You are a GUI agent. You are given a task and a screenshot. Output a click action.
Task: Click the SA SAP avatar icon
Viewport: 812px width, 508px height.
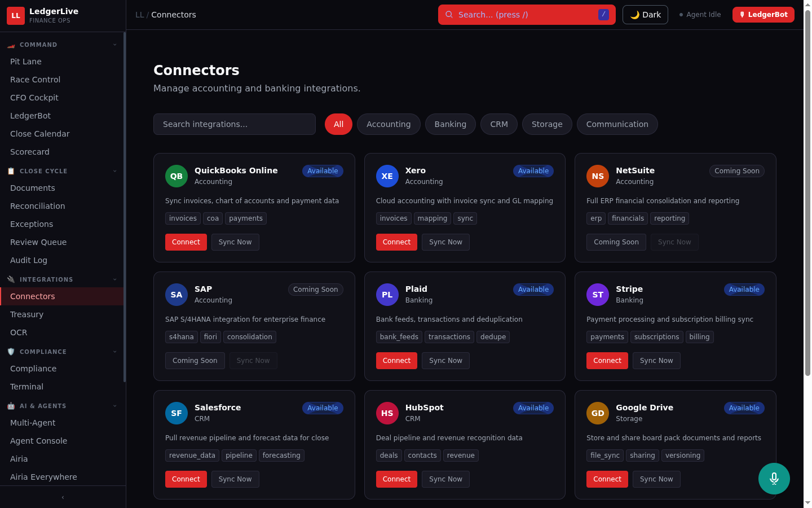(176, 295)
